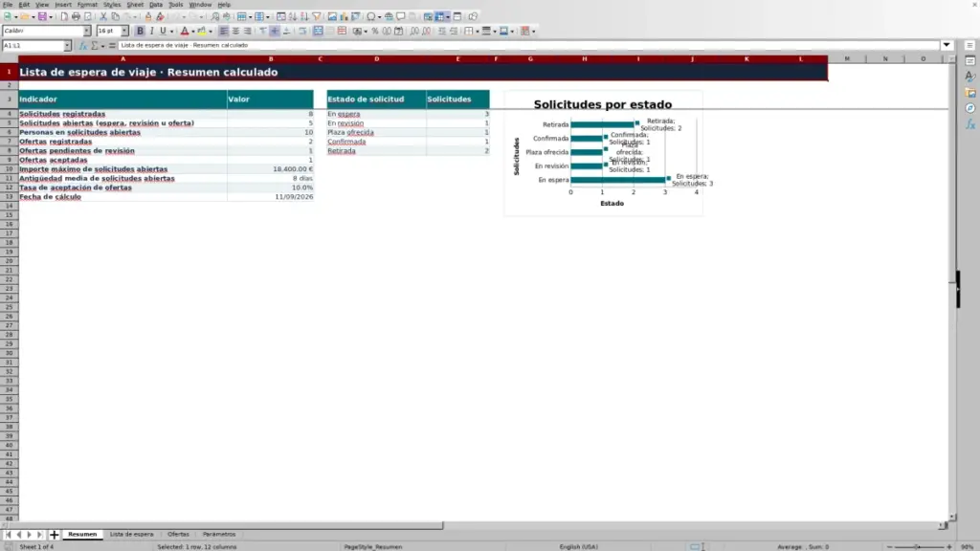This screenshot has height=551, width=980.
Task: Open the Borders dropdown arrow
Action: pos(478,32)
